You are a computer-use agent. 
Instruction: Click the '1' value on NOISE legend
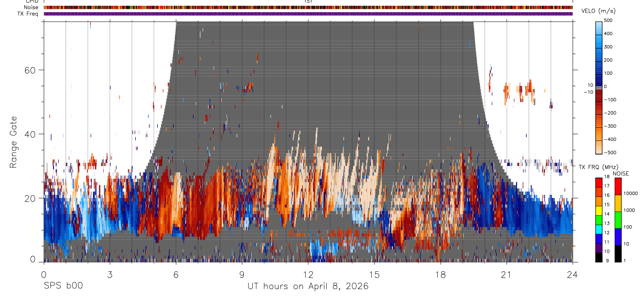click(x=625, y=260)
